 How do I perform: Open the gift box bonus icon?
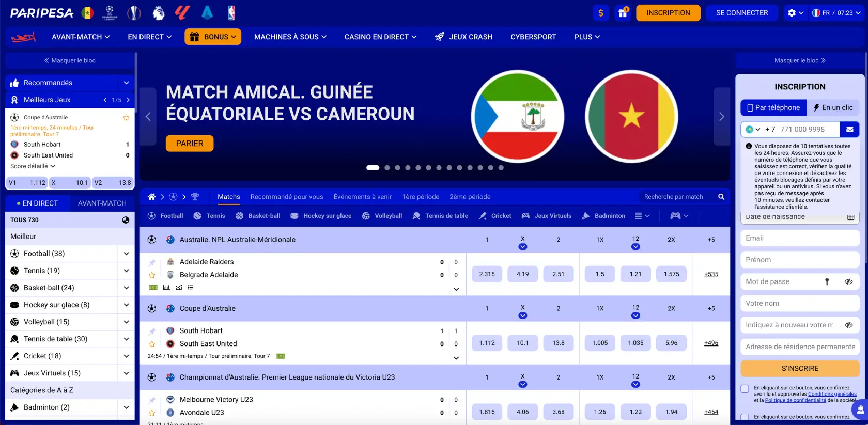point(623,13)
